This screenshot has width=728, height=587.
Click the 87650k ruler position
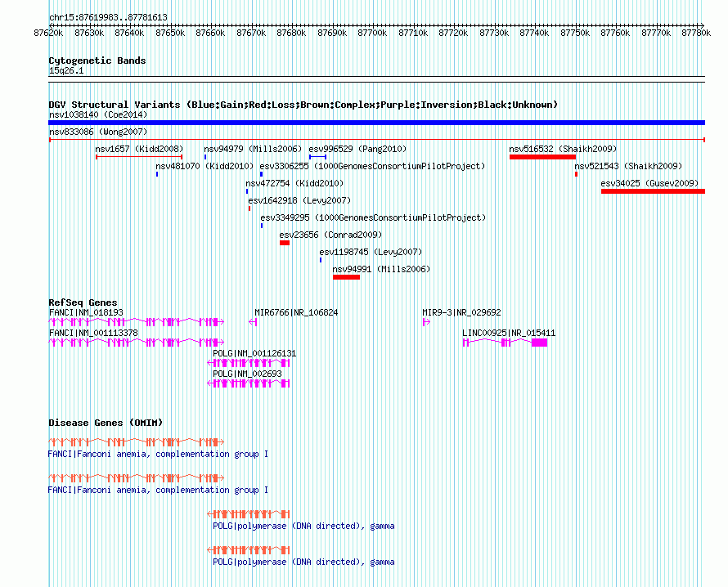(x=170, y=33)
